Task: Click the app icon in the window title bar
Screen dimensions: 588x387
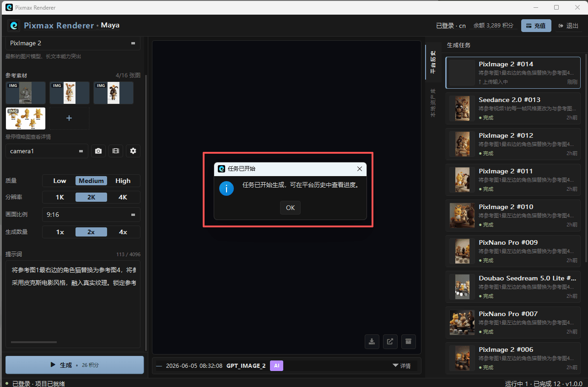Action: (9, 7)
